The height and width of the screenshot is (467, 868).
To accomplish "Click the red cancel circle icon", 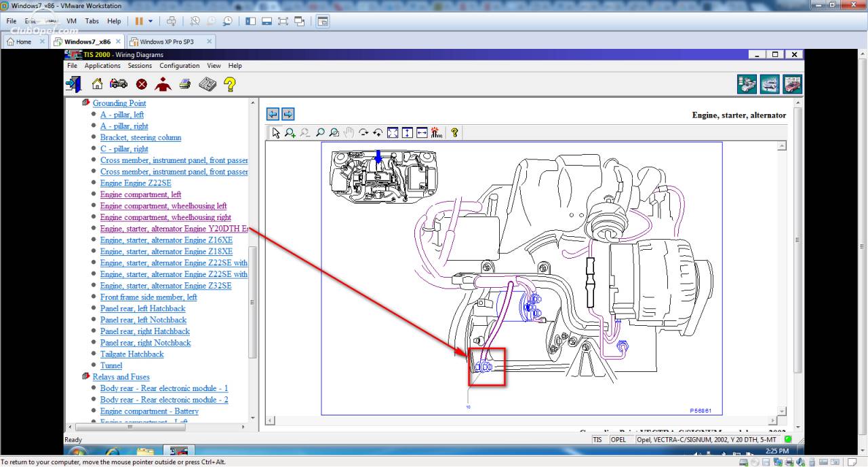I will coord(141,84).
